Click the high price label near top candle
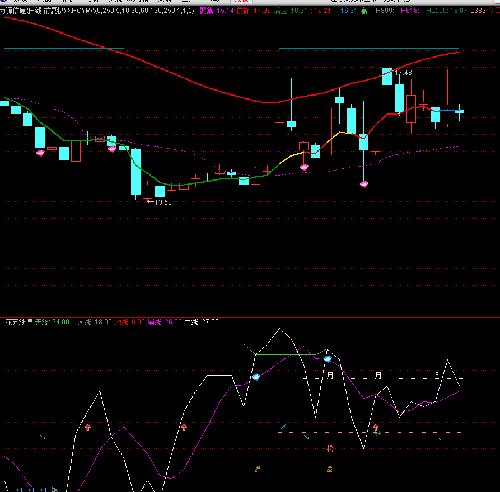The height and width of the screenshot is (492, 500). click(x=403, y=72)
